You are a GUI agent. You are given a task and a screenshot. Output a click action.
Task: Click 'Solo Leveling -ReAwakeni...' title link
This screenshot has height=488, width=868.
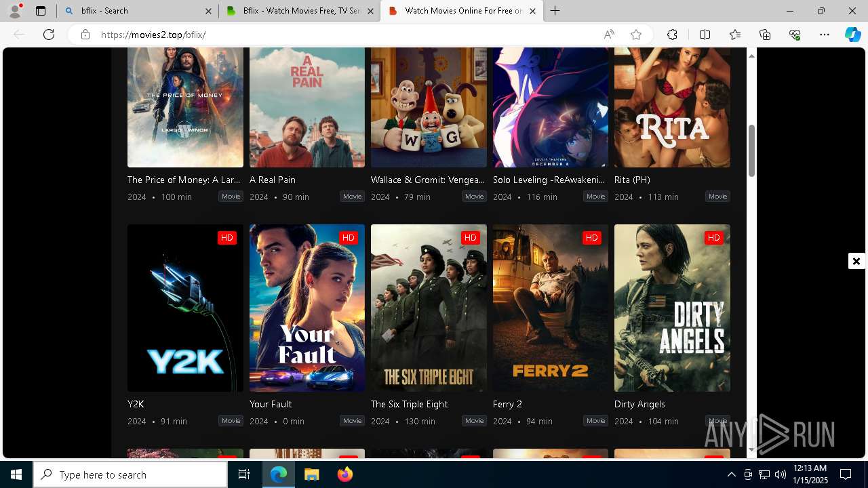[x=549, y=180]
